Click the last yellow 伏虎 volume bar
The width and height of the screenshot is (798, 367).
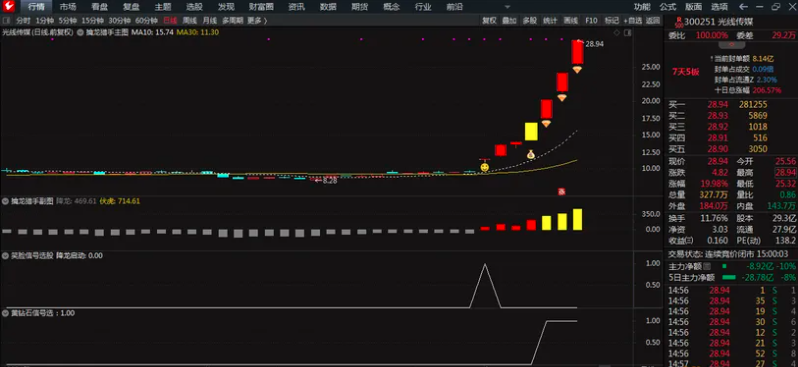click(x=577, y=219)
